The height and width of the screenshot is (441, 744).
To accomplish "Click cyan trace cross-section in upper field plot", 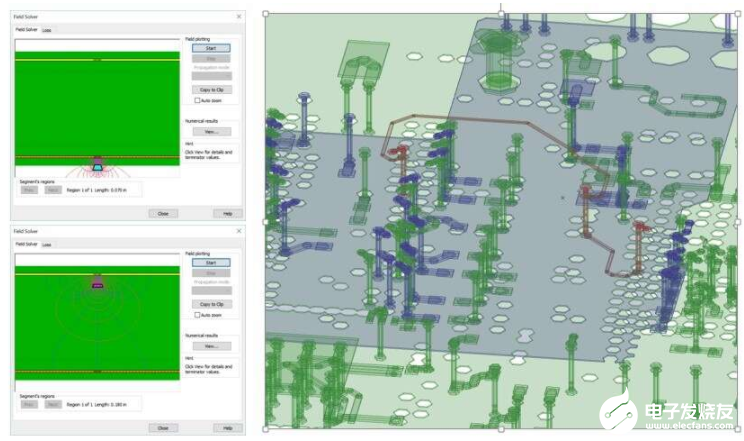I will click(98, 168).
